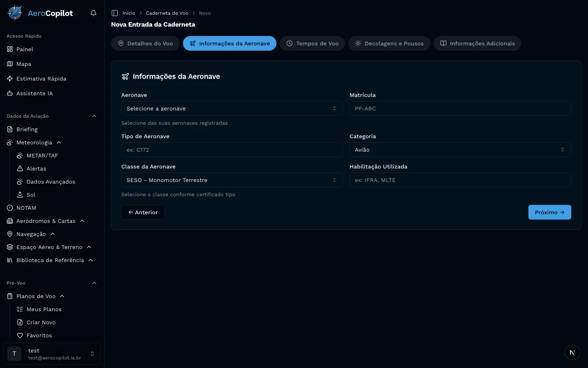Viewport: 588px width, 368px height.
Task: Open the Selecione a aeronave dropdown
Action: coord(232,108)
